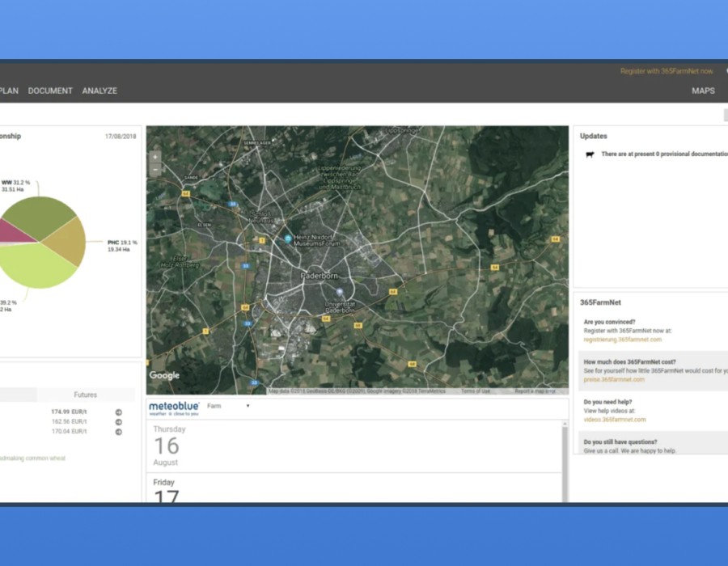Click the PHC olive-colored pie chart slice
This screenshot has width=728, height=566.
point(69,240)
